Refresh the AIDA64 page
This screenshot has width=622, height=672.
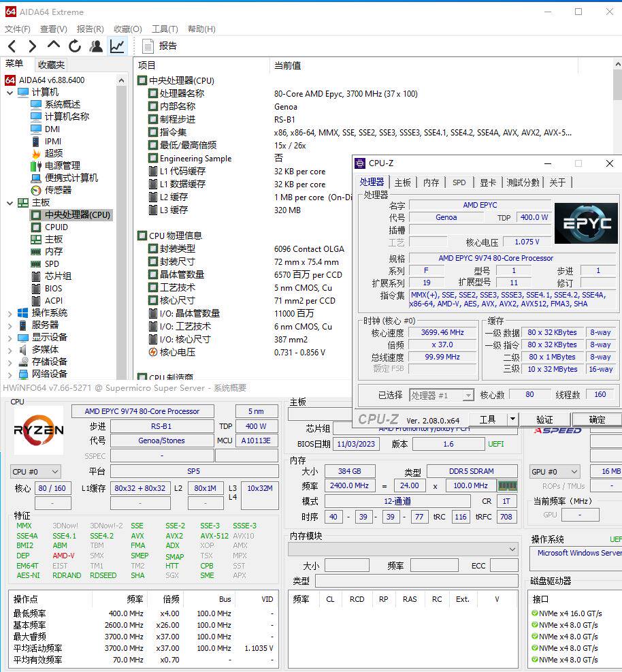(75, 46)
